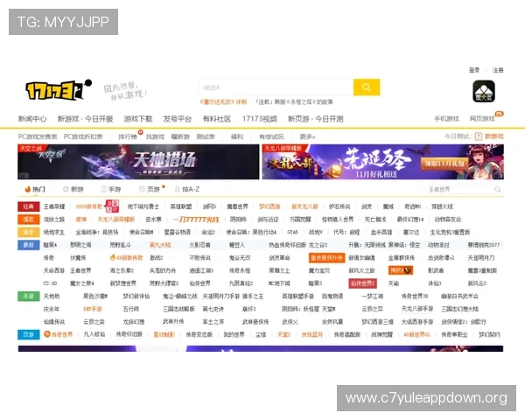525x420 pixels.
Task: Open the 魔兽世界 game link
Action: click(x=237, y=206)
